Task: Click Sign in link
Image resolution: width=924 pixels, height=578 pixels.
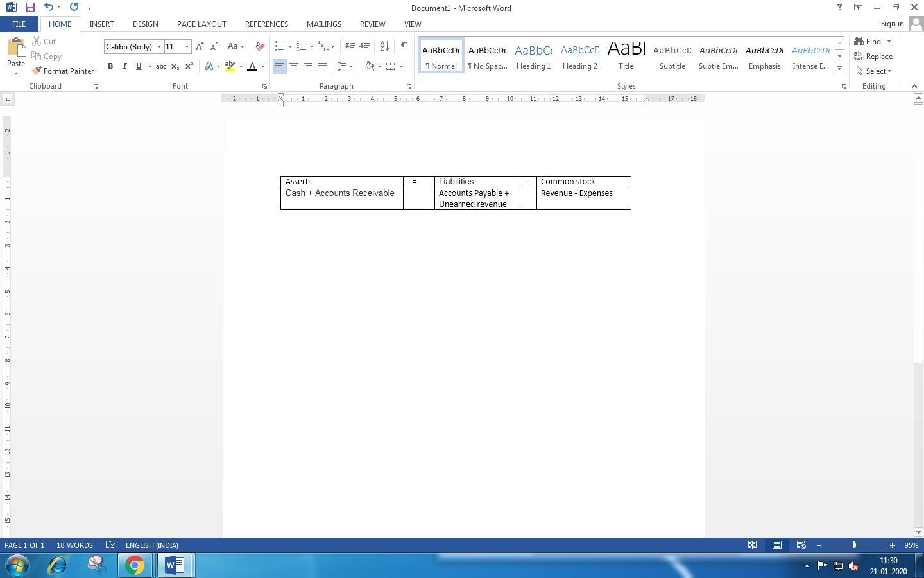Action: click(x=892, y=24)
